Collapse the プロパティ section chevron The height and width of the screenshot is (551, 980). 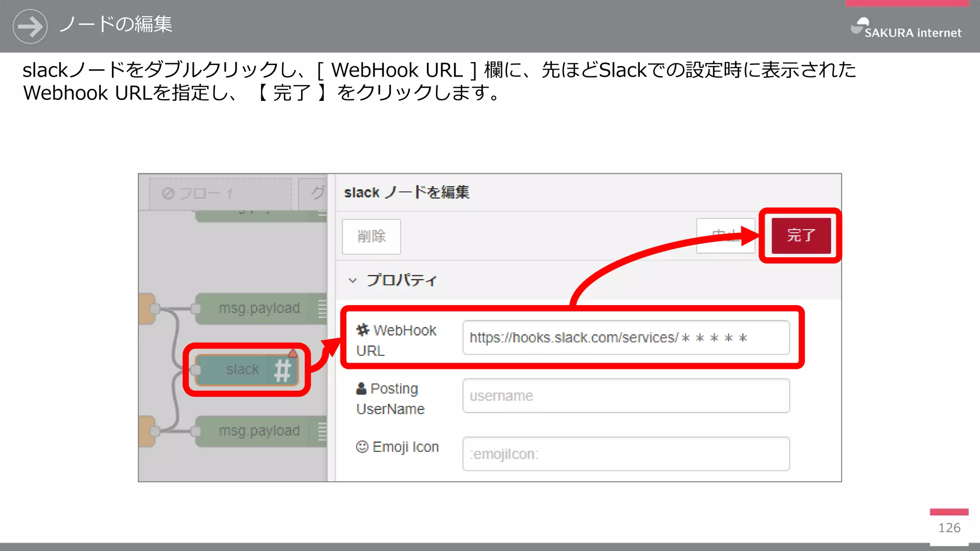353,280
